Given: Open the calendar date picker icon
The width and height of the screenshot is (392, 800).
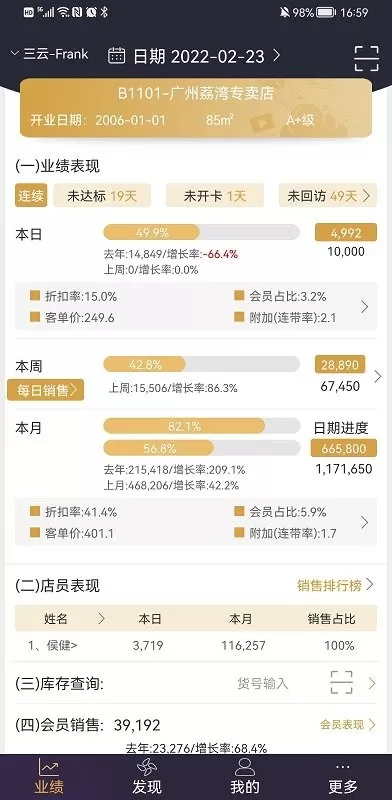Looking at the screenshot, I should [117, 55].
